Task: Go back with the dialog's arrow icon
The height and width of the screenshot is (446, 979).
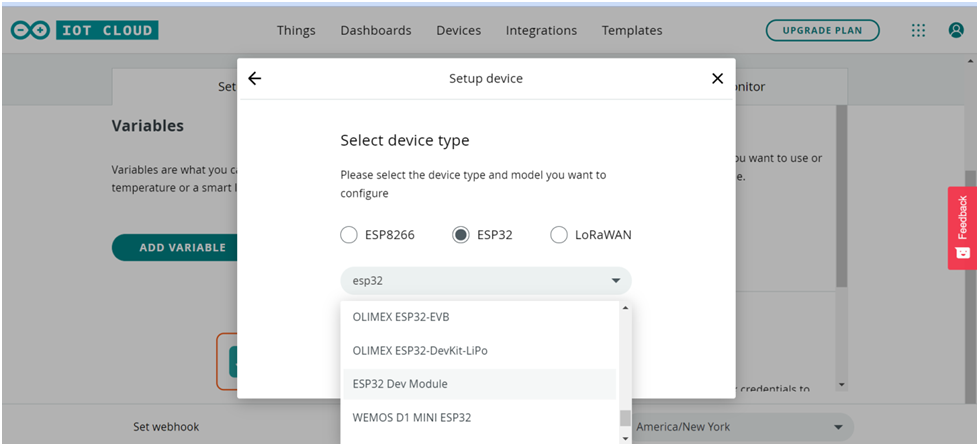Action: click(x=255, y=78)
